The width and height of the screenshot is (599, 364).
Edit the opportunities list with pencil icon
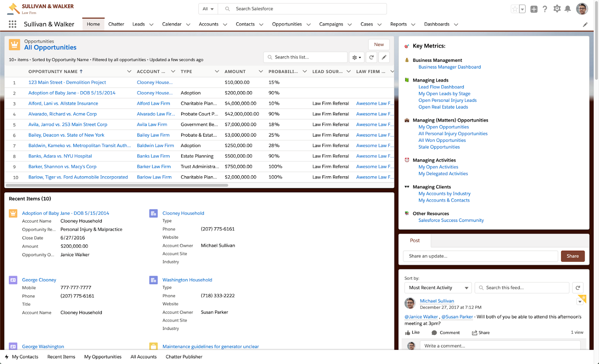click(x=384, y=57)
